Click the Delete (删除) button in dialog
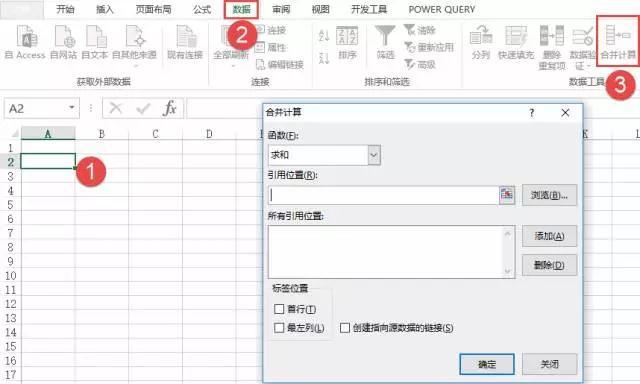 pyautogui.click(x=549, y=265)
